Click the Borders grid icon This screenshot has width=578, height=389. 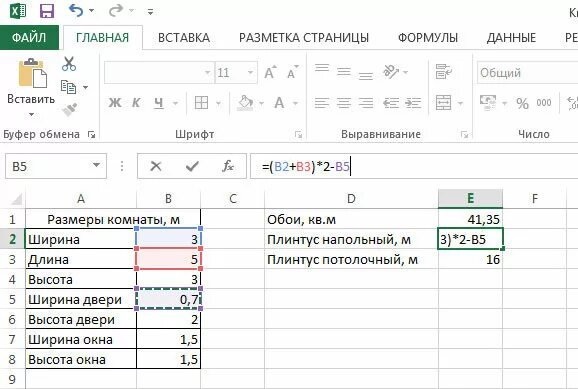[201, 103]
